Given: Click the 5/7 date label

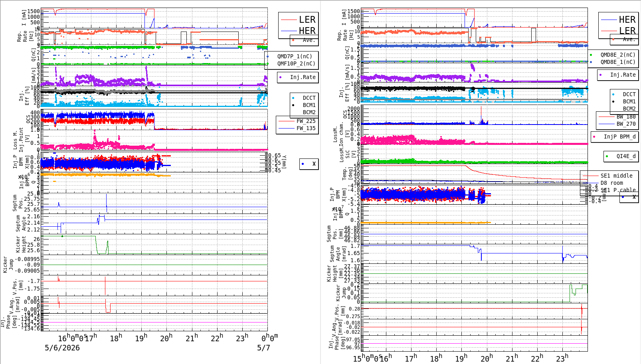Looking at the screenshot, I should [x=263, y=348].
